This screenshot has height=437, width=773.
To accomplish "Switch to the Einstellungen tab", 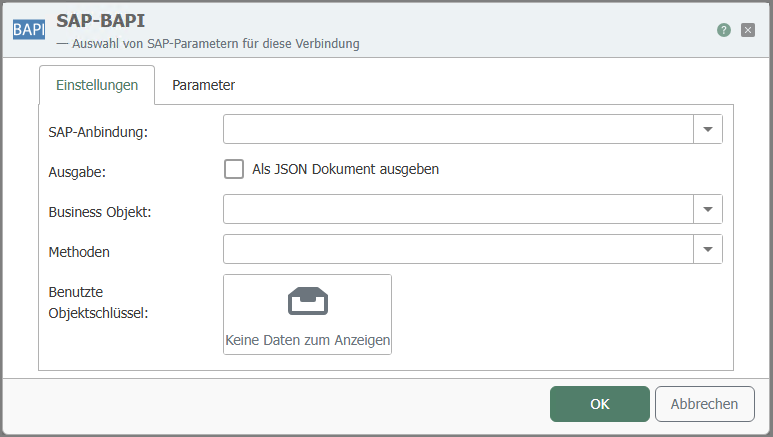I will tap(97, 85).
